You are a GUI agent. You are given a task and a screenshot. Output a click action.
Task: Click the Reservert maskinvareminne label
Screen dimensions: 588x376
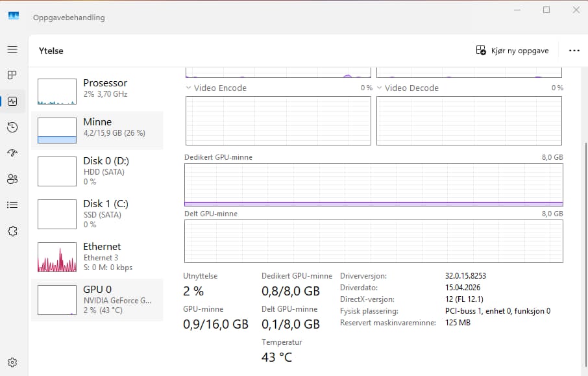(x=387, y=323)
